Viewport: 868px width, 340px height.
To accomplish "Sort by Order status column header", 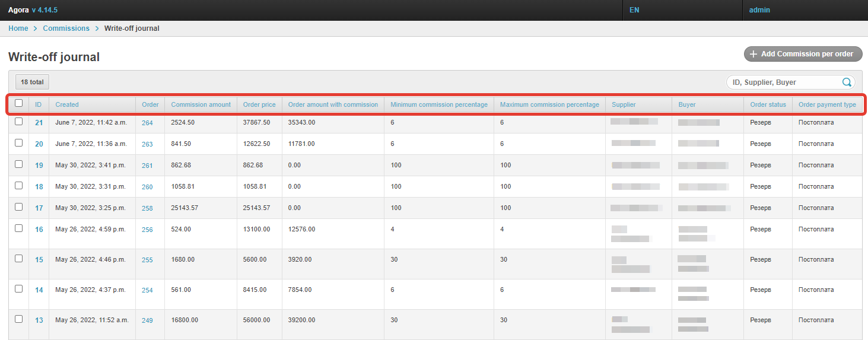I will click(x=768, y=104).
